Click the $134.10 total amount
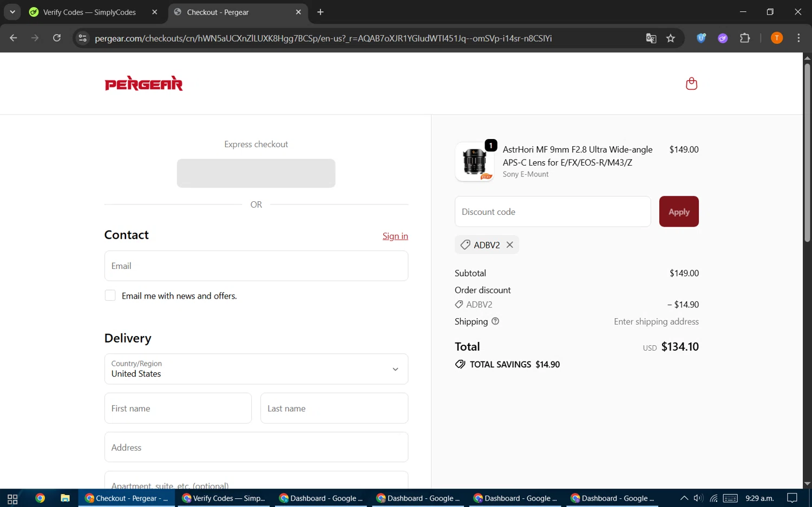The height and width of the screenshot is (507, 812). click(x=680, y=346)
